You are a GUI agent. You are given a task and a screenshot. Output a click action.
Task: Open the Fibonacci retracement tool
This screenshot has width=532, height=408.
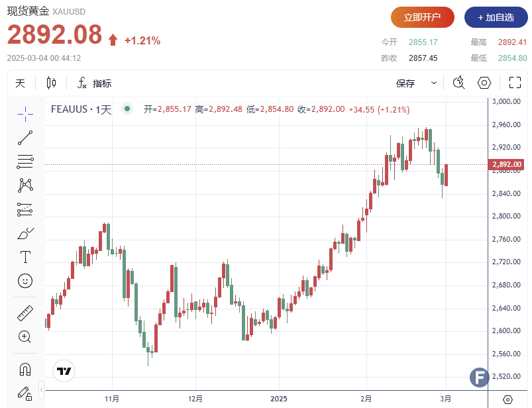click(25, 162)
